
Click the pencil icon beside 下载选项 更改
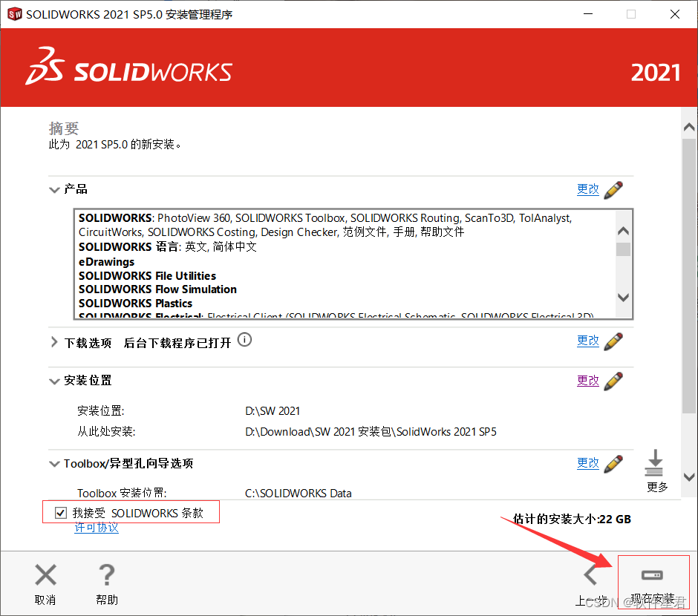613,341
